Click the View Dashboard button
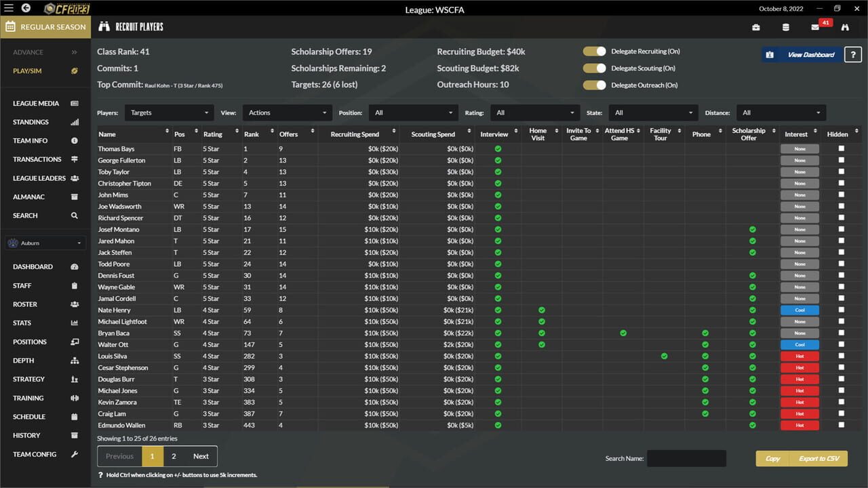This screenshot has width=868, height=488. [800, 54]
